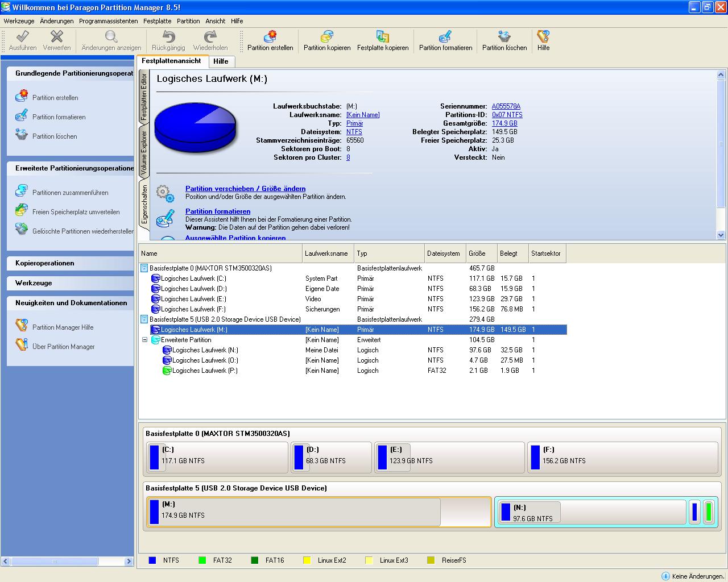Click the properties panel scroll down arrow
Image resolution: width=728 pixels, height=582 pixels.
[x=721, y=235]
